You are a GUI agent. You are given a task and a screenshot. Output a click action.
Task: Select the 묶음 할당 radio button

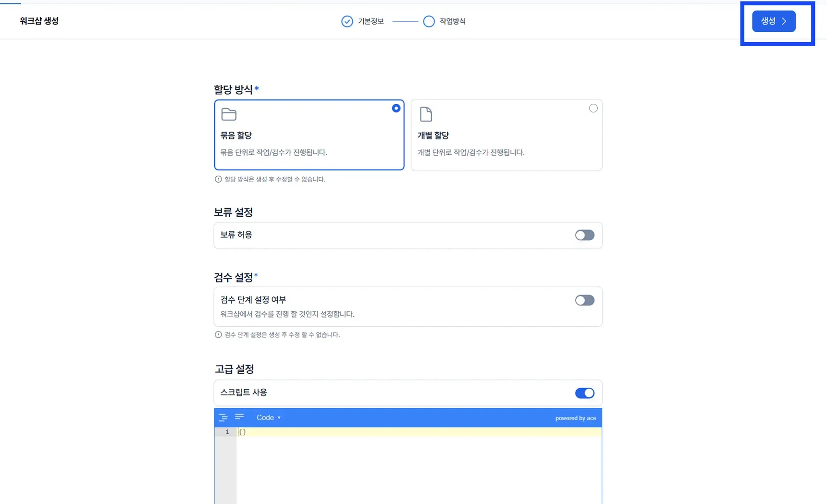396,108
